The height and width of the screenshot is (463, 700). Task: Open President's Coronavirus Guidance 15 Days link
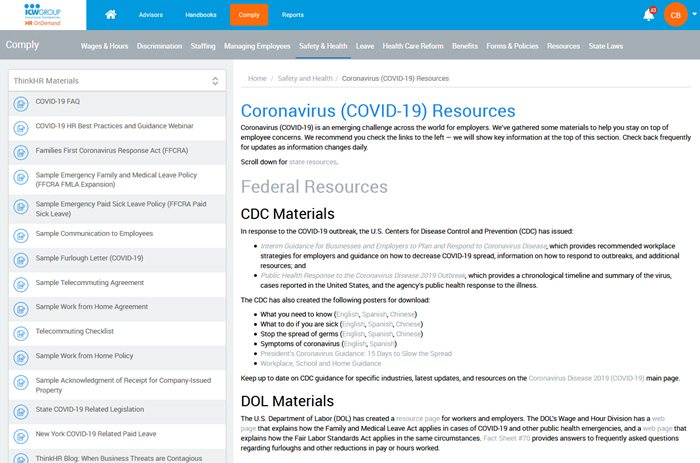point(356,354)
